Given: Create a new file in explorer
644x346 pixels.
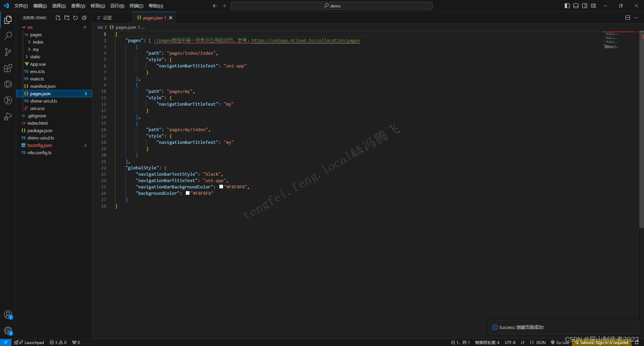Looking at the screenshot, I should [x=58, y=18].
